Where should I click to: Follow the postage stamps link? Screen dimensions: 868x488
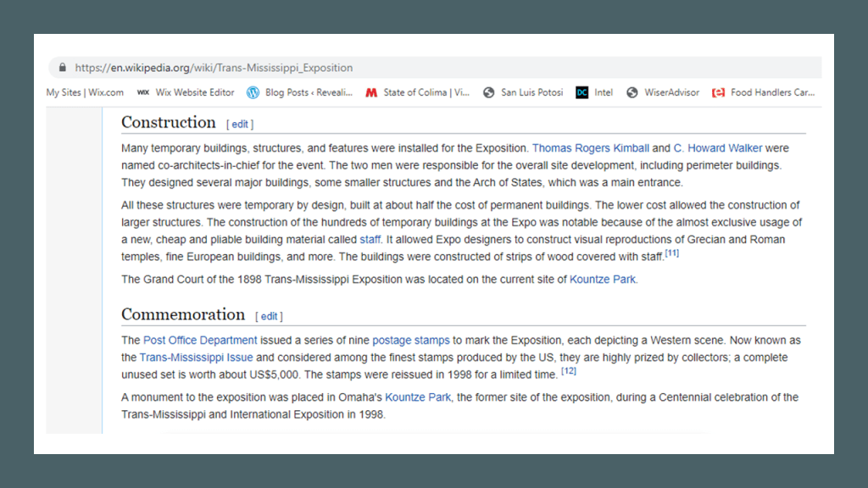tap(410, 341)
